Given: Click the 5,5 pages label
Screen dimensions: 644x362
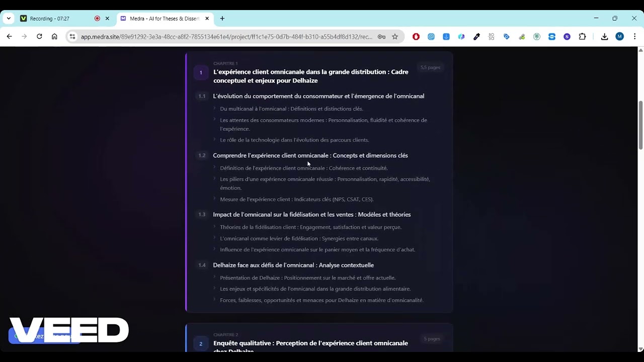Looking at the screenshot, I should [431, 67].
